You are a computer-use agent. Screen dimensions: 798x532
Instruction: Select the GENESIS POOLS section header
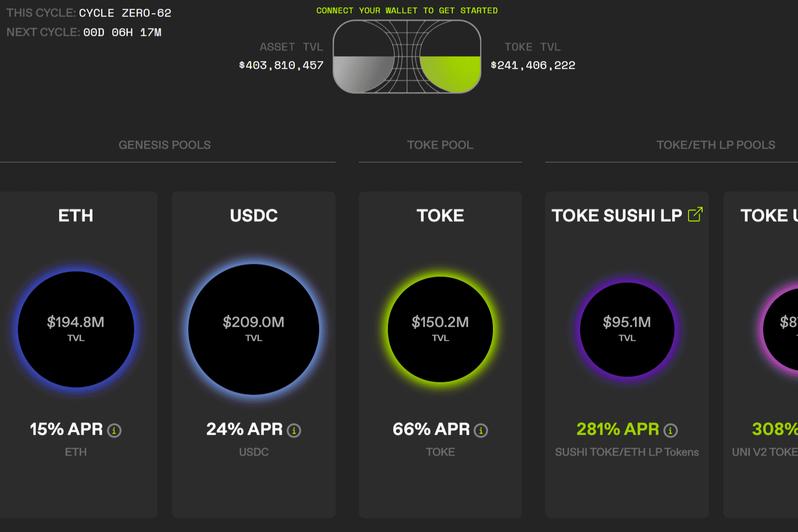point(165,145)
